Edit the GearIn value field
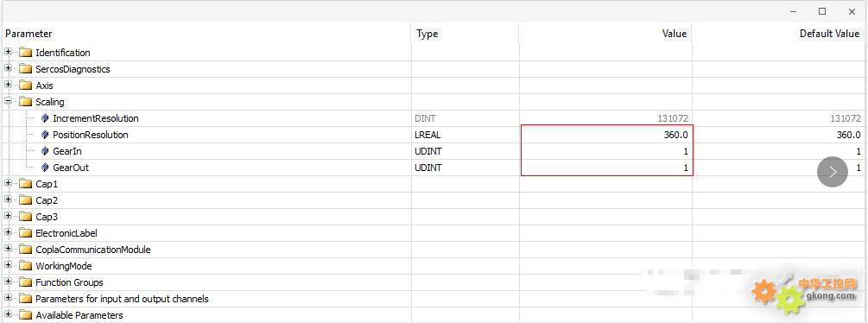868x323 pixels. click(606, 151)
